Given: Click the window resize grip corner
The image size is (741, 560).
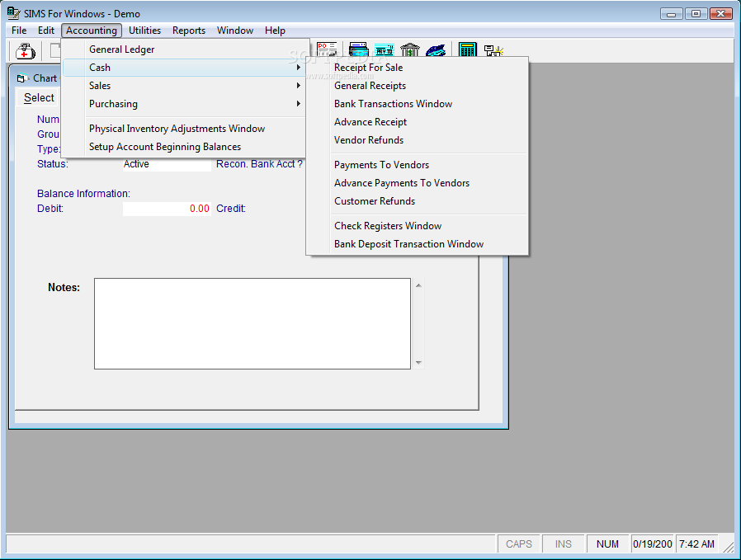Looking at the screenshot, I should (x=729, y=547).
